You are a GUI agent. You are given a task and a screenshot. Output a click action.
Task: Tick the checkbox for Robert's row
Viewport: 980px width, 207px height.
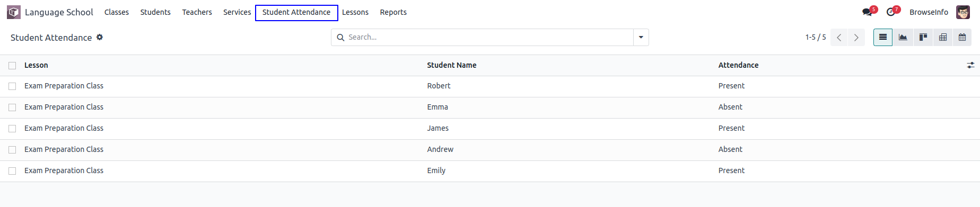coord(12,86)
